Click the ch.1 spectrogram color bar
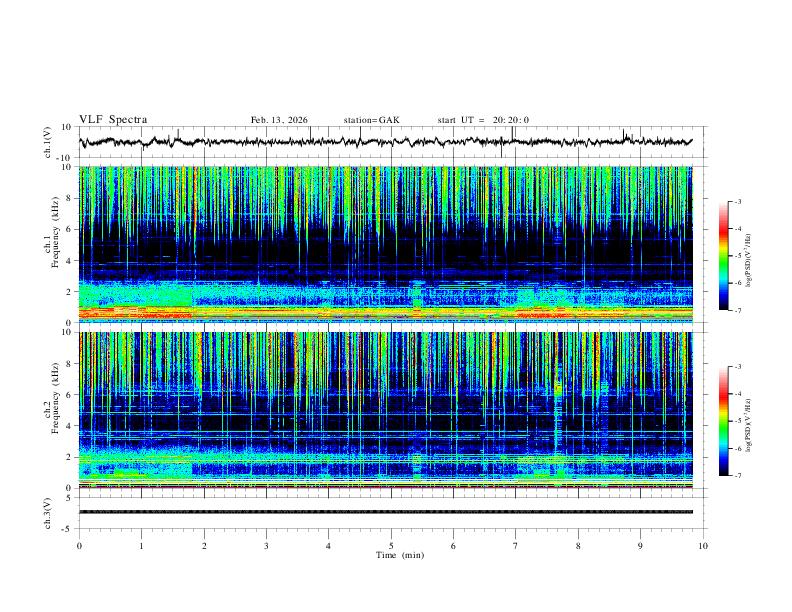 tap(723, 255)
